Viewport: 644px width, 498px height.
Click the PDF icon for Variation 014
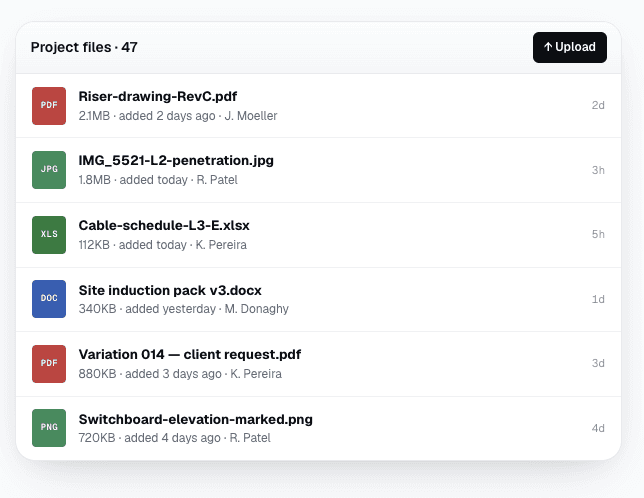coord(49,363)
